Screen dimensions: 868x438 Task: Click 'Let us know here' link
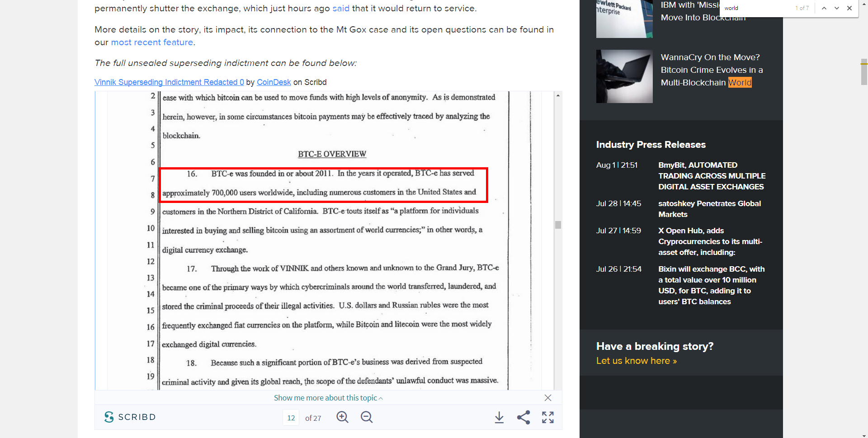(x=637, y=361)
